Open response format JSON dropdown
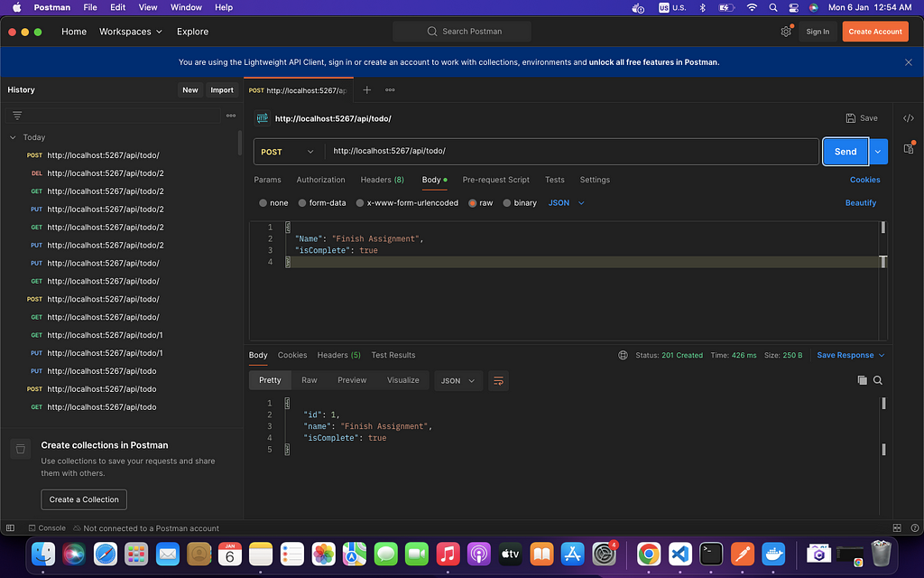Image resolution: width=924 pixels, height=578 pixels. [457, 381]
